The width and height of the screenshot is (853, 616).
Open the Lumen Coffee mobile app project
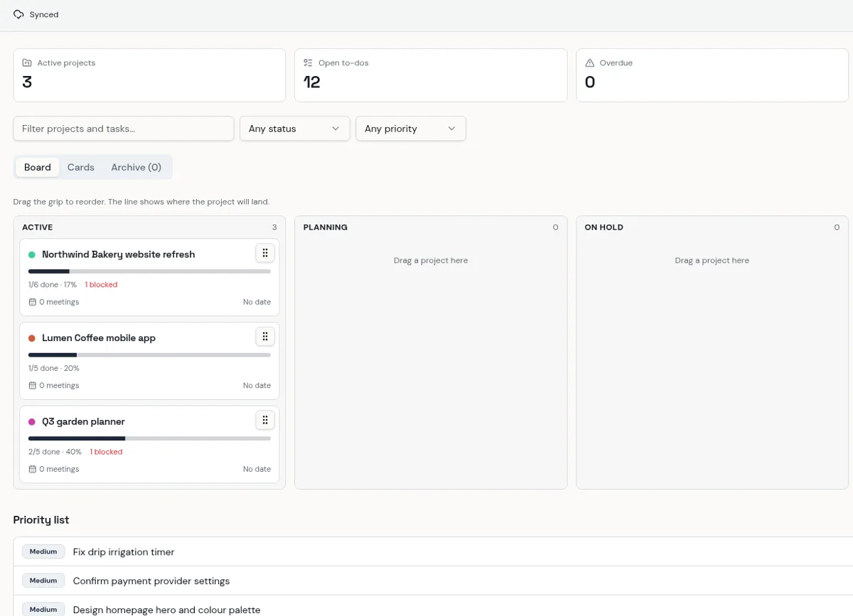[99, 338]
